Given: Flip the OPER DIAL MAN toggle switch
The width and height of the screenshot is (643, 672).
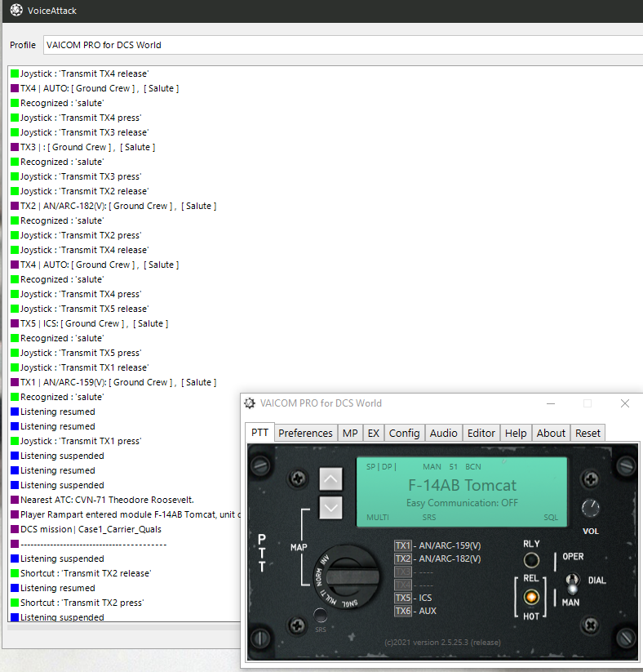Looking at the screenshot, I should point(572,583).
